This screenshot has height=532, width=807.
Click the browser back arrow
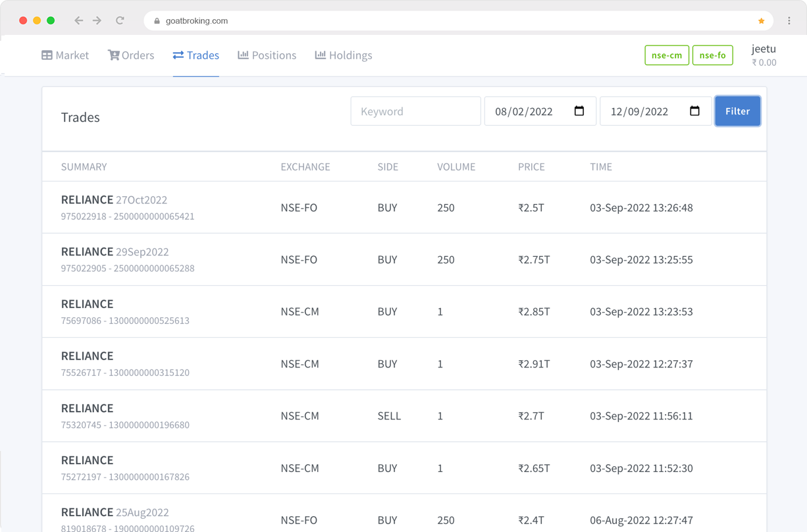click(79, 21)
